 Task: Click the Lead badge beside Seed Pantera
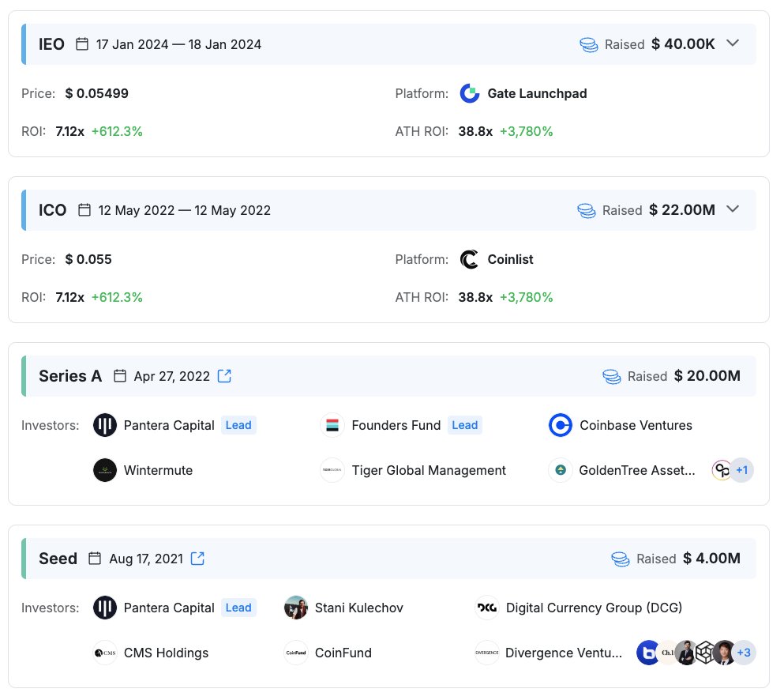[238, 608]
